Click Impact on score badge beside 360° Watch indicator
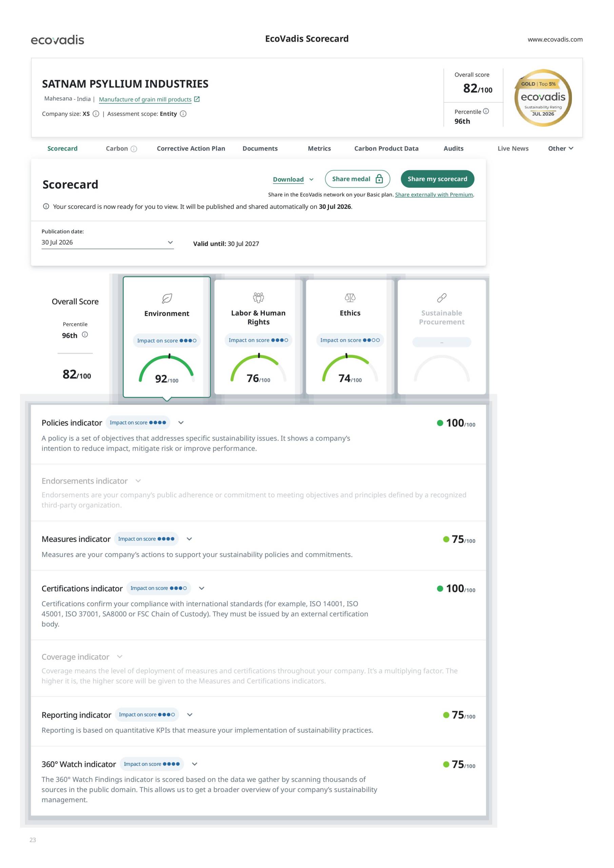The image size is (614, 868). click(152, 764)
